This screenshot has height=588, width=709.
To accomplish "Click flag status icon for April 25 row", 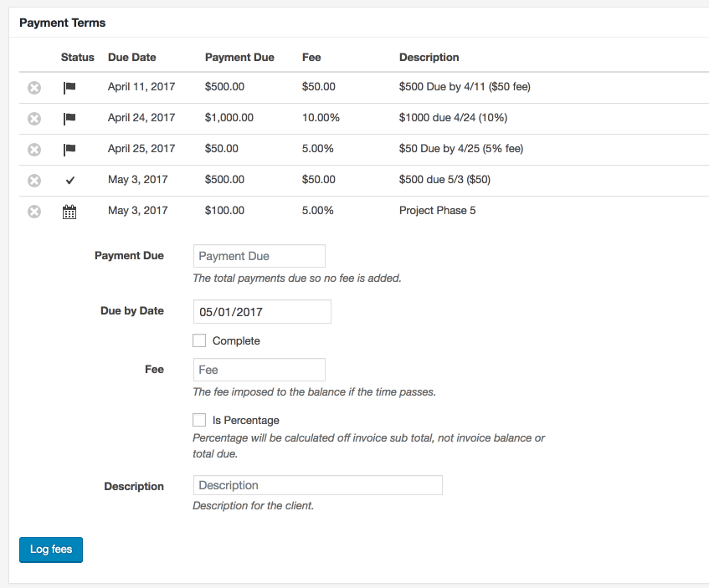I will click(x=69, y=150).
